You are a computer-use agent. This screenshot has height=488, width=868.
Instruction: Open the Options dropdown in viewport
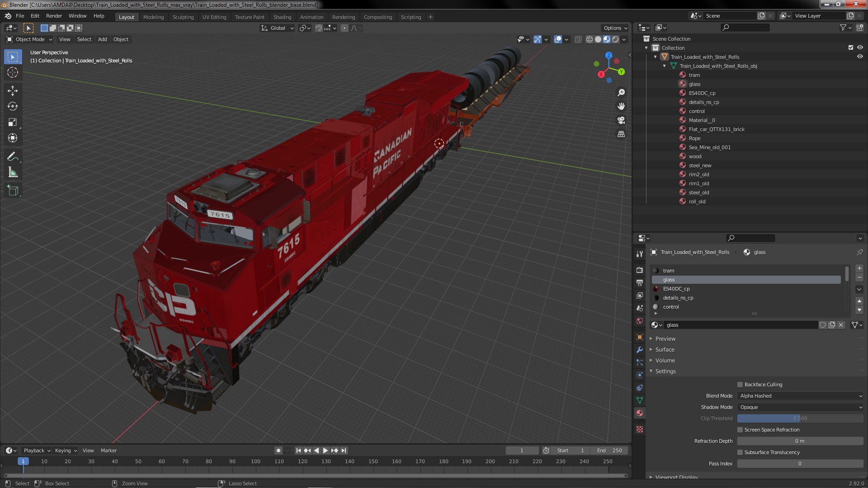point(615,28)
